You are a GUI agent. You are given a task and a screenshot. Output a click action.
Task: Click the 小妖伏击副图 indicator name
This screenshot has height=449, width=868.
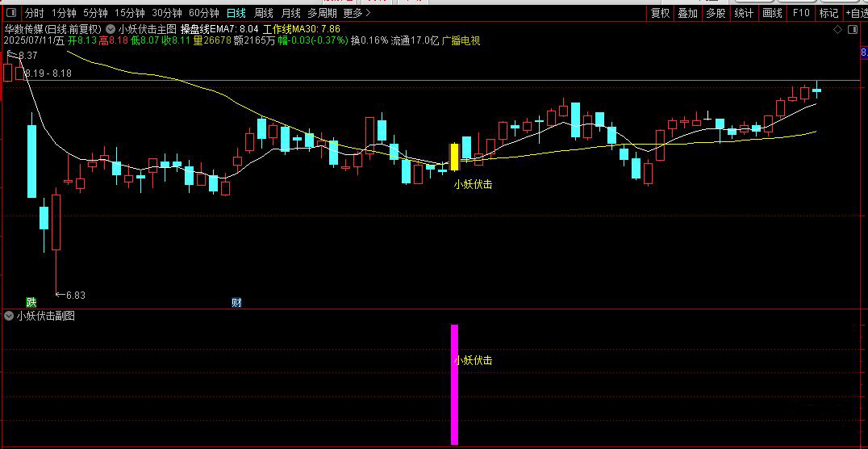point(45,316)
